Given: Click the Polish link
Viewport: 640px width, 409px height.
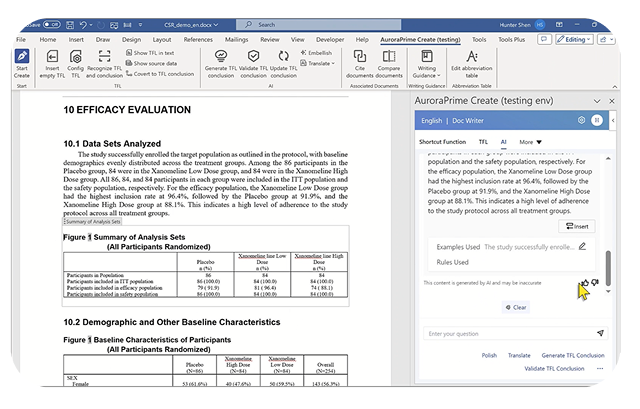Looking at the screenshot, I should pos(489,356).
